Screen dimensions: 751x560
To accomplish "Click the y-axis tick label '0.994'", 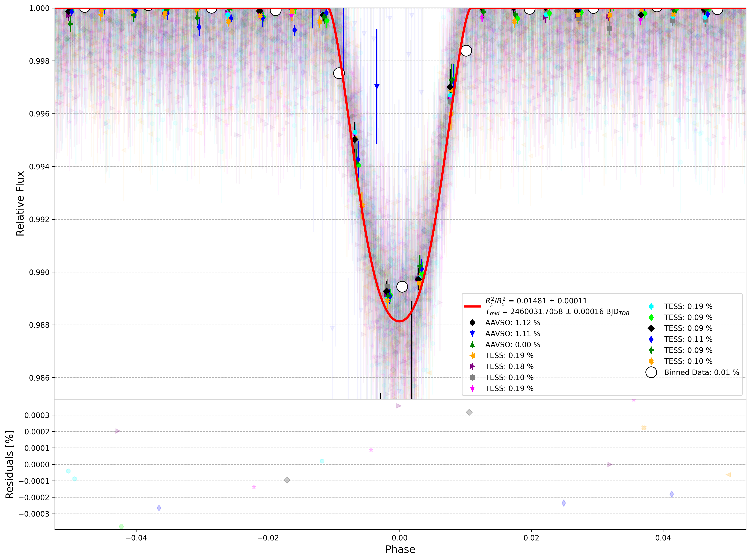I will [x=39, y=167].
